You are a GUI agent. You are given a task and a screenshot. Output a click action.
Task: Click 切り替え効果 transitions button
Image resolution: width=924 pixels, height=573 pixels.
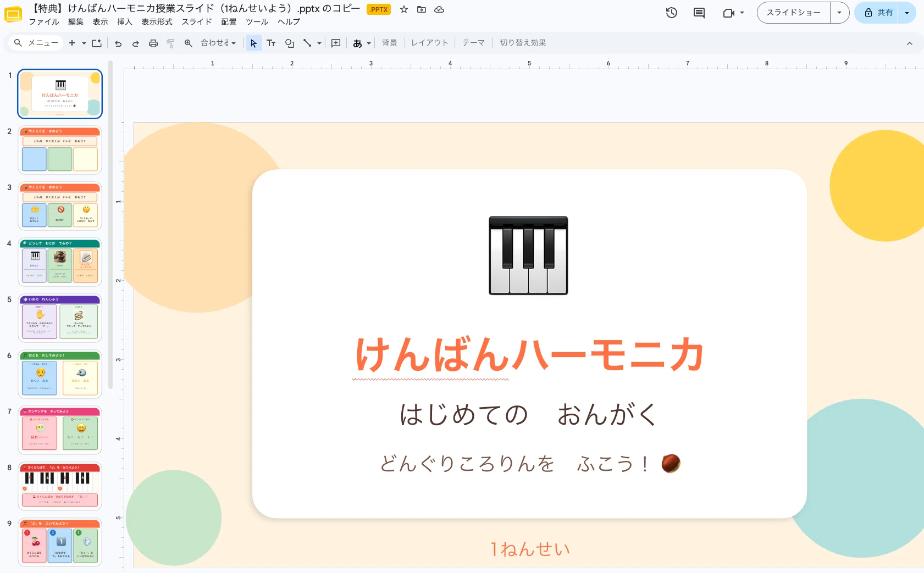[523, 43]
